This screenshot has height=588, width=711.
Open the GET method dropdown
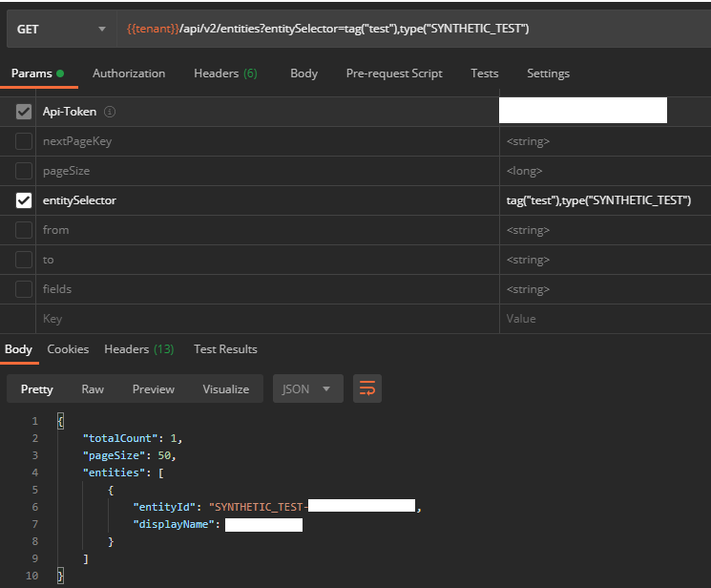click(x=60, y=29)
